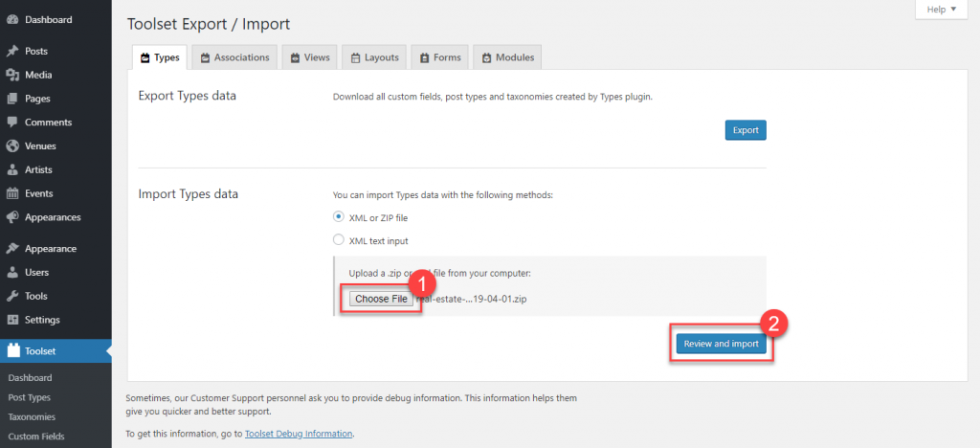Open Post Types submenu item
The width and height of the screenshot is (980, 448).
(x=30, y=397)
